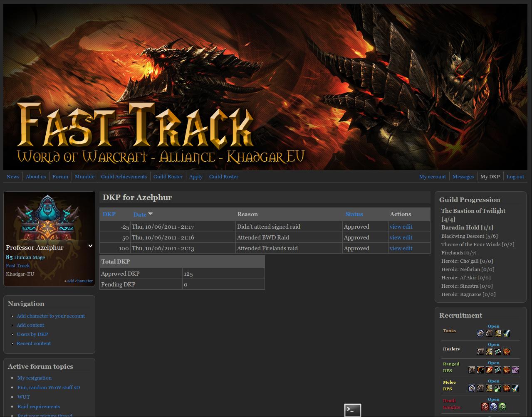Open the Users by DKP navigation link
The width and height of the screenshot is (532, 417).
click(32, 334)
